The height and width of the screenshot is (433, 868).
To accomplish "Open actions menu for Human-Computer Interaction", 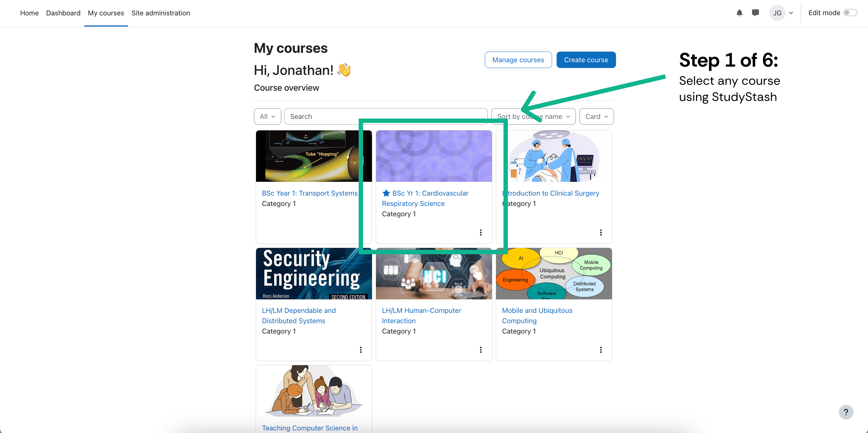I will coord(481,350).
